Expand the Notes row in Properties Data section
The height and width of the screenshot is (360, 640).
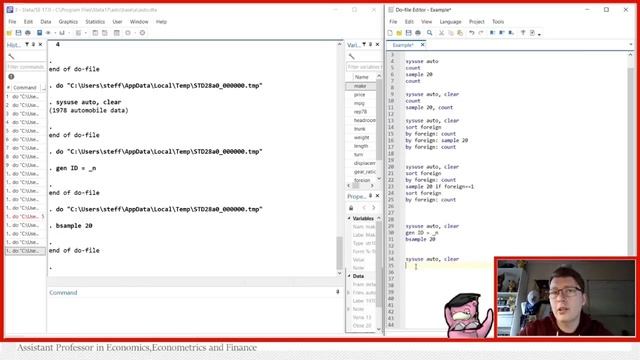[x=349, y=309]
